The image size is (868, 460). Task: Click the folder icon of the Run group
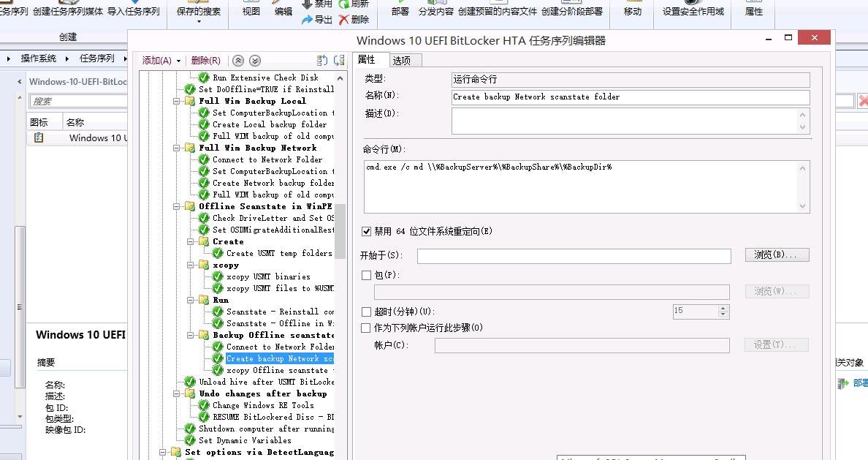coord(204,300)
